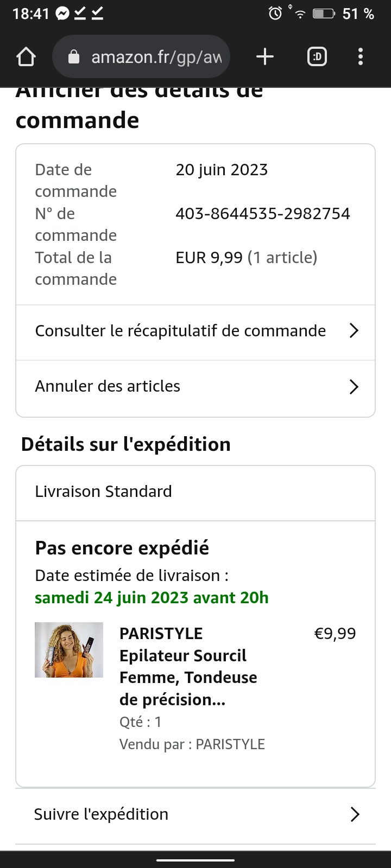Tap the order number 403-8644535-2982754
The image size is (391, 868).
(x=263, y=214)
